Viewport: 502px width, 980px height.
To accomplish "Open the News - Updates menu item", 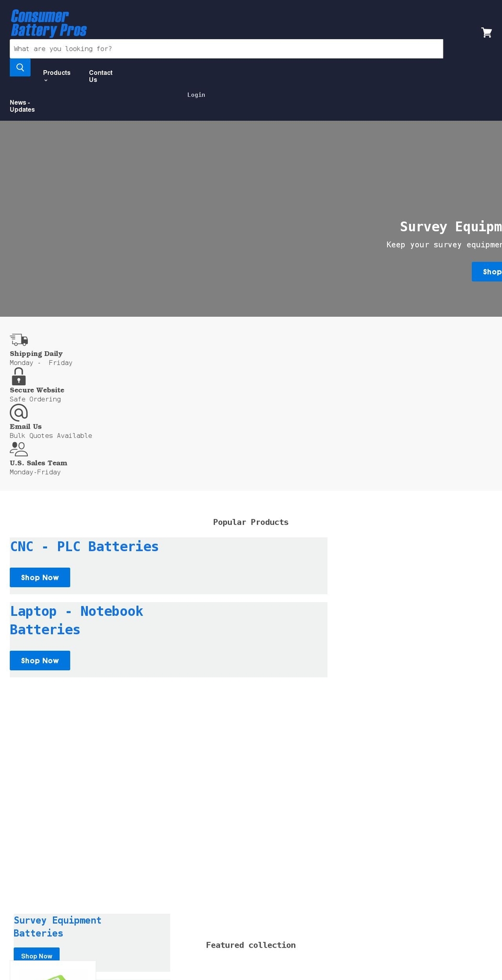I will 22,106.
